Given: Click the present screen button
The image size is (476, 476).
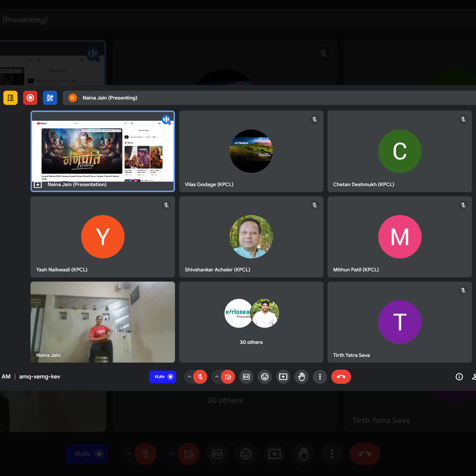Looking at the screenshot, I should [283, 377].
